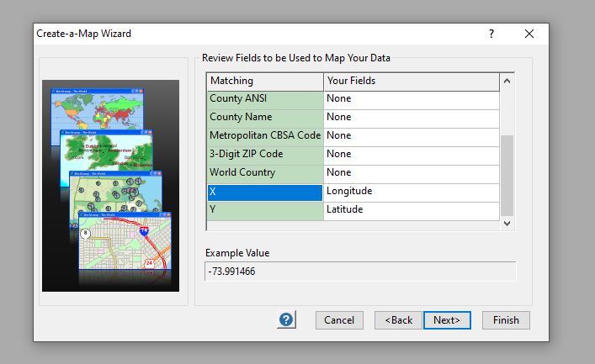595x364 pixels.
Task: Click the Your Fields column header
Action: tap(411, 81)
